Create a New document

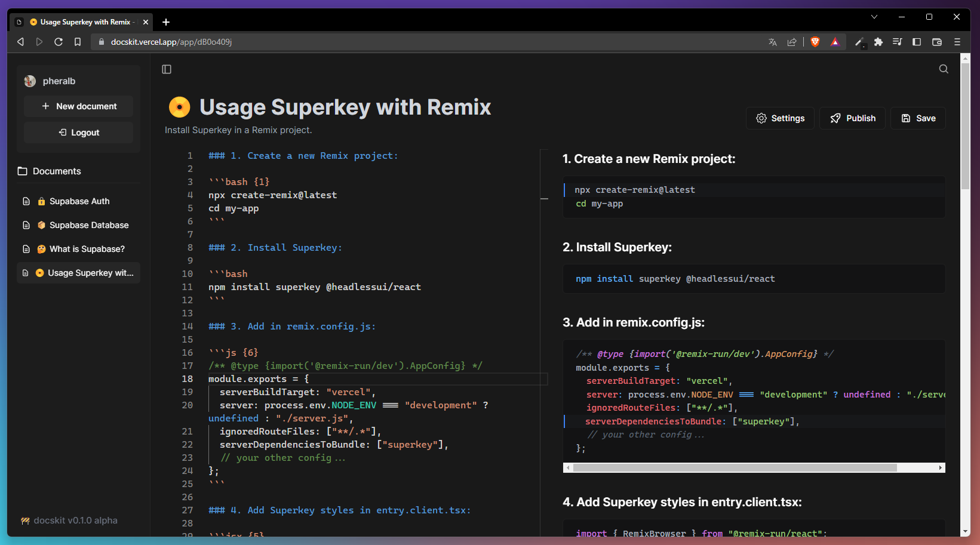pyautogui.click(x=78, y=106)
